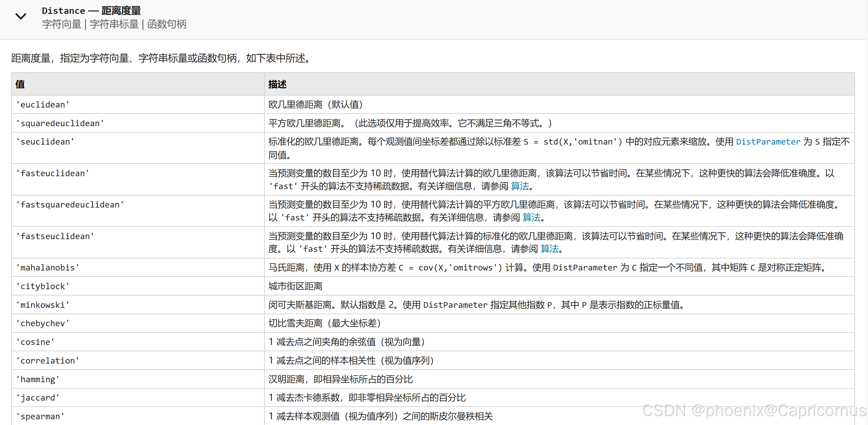Image resolution: width=868 pixels, height=425 pixels.
Task: Click the description 城市街区距离
Action: tap(295, 286)
